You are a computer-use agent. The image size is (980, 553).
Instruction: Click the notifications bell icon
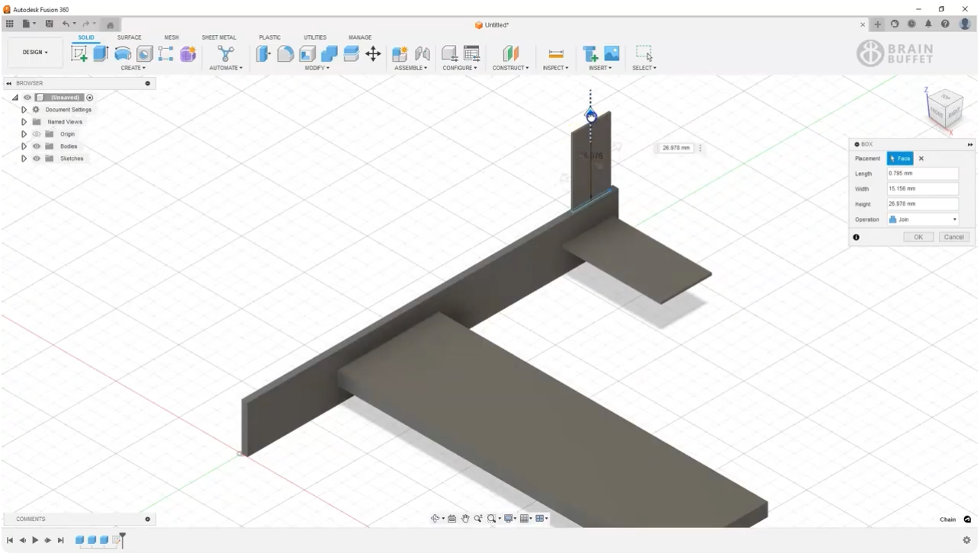coord(928,24)
